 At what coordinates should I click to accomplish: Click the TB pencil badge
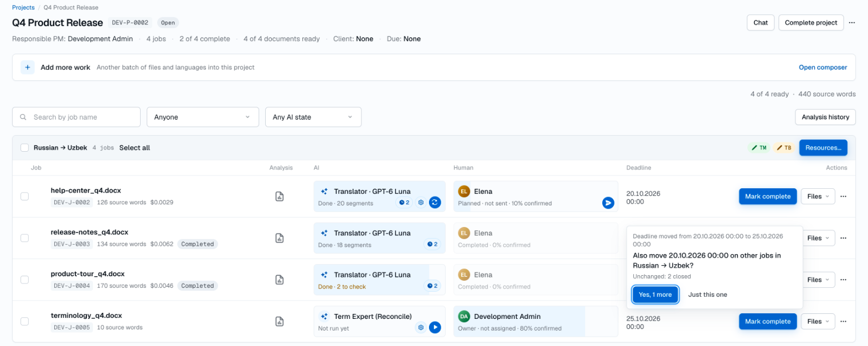[783, 148]
